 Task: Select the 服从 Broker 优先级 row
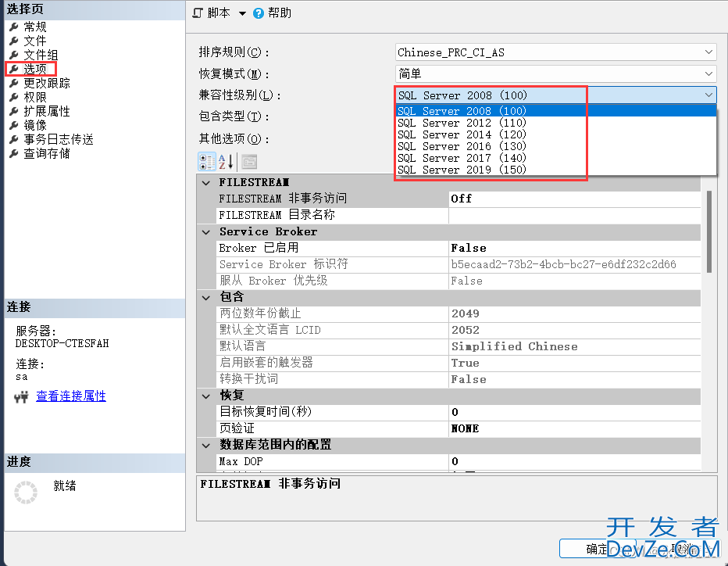coord(449,281)
